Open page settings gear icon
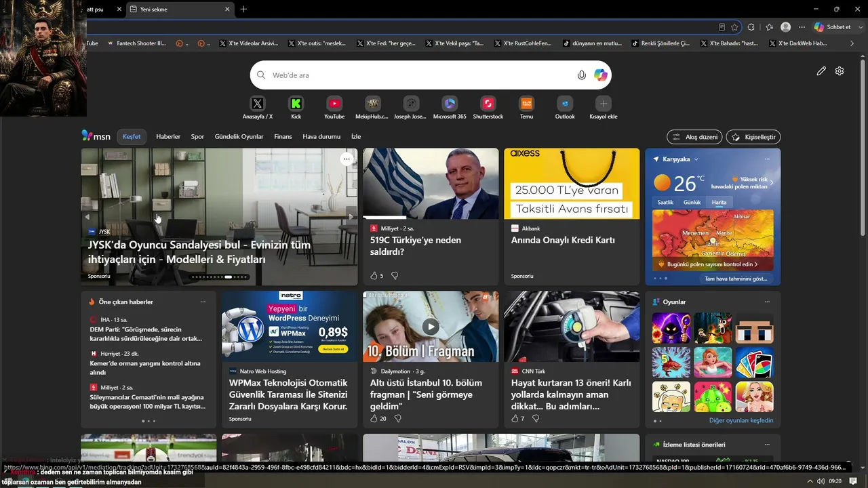 pyautogui.click(x=840, y=71)
